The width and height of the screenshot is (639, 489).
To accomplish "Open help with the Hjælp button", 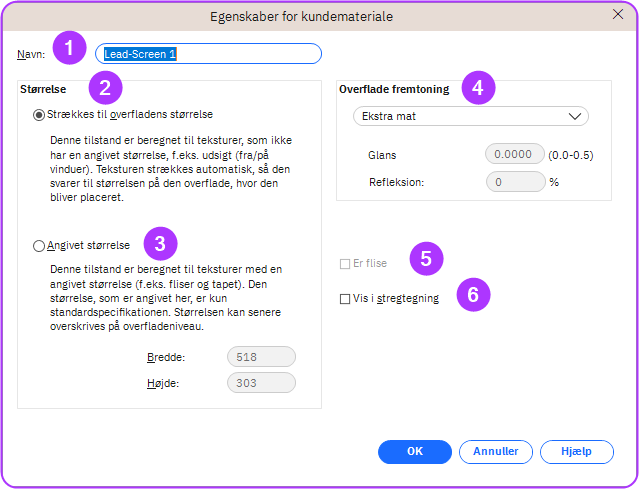I will 577,452.
